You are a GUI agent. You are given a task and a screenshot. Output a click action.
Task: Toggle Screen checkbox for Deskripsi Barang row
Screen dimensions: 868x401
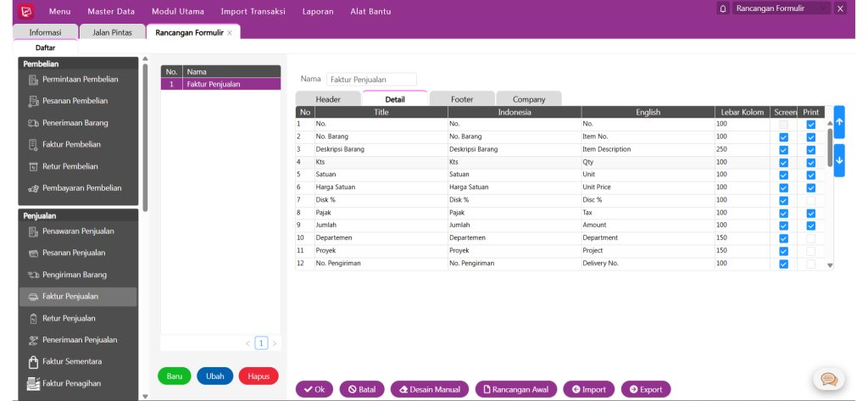tap(783, 150)
